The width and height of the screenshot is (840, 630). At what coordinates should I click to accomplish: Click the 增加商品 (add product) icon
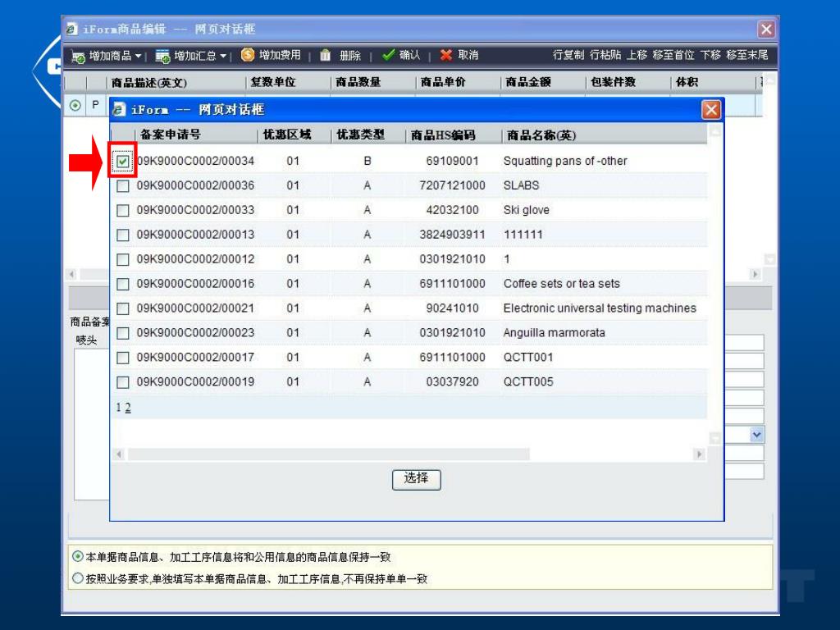click(78, 57)
